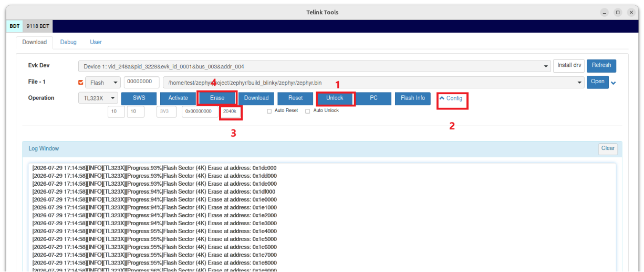Focus the first '10' config field
Viewport: 644px width, 272px height.
(x=116, y=112)
